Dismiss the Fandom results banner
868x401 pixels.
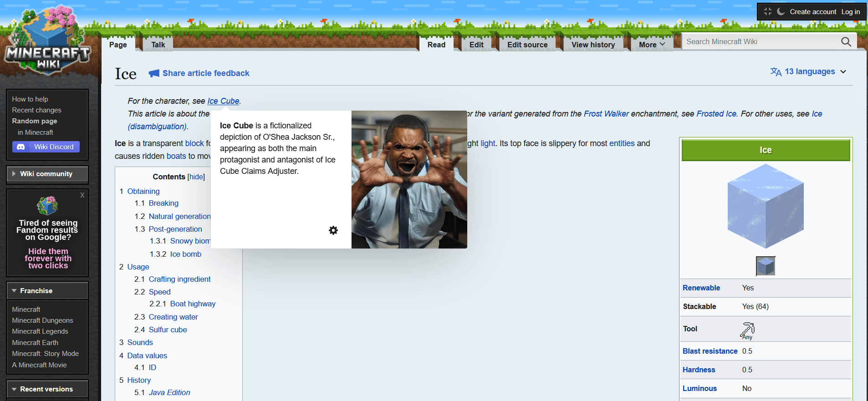pos(82,195)
